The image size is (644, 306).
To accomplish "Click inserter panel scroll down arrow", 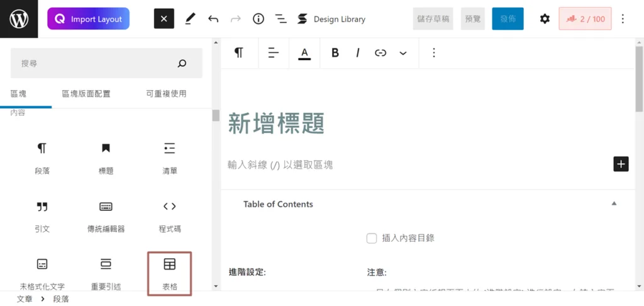I will pyautogui.click(x=216, y=286).
